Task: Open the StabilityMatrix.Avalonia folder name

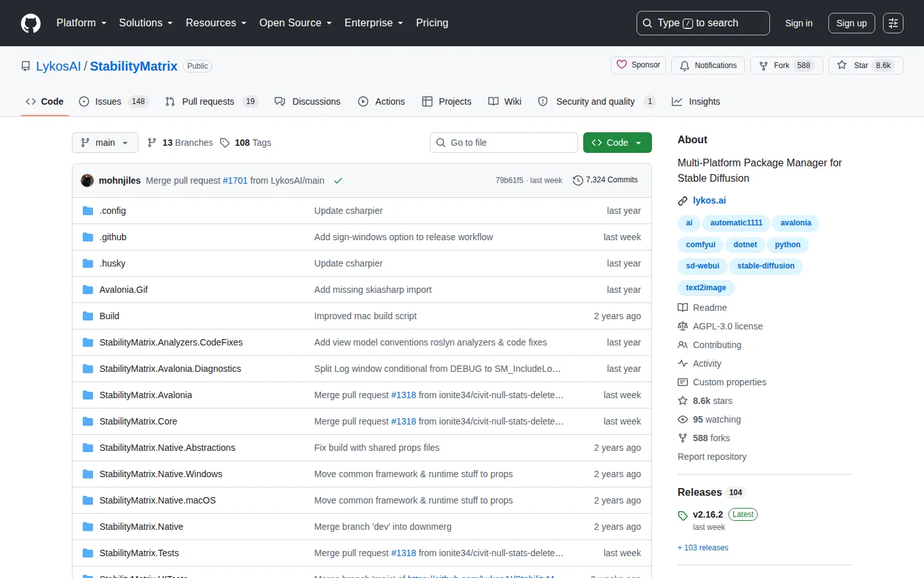Action: point(146,395)
